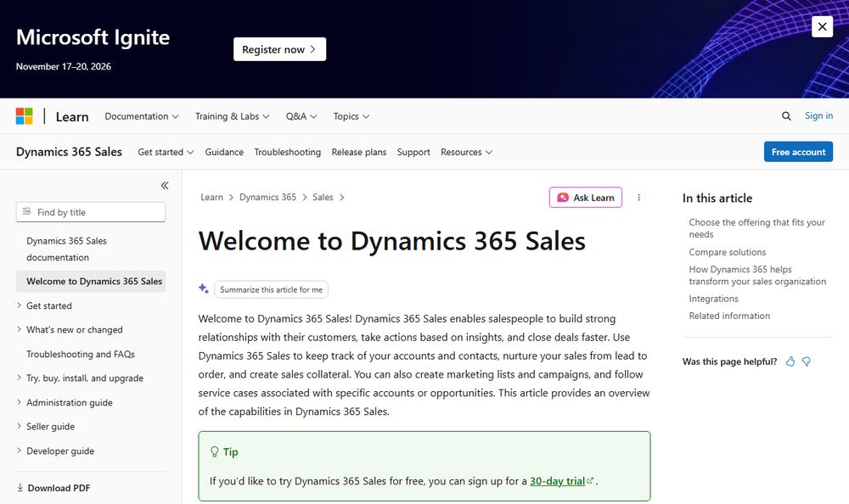849x504 pixels.
Task: Open the Support menu item
Action: [413, 152]
